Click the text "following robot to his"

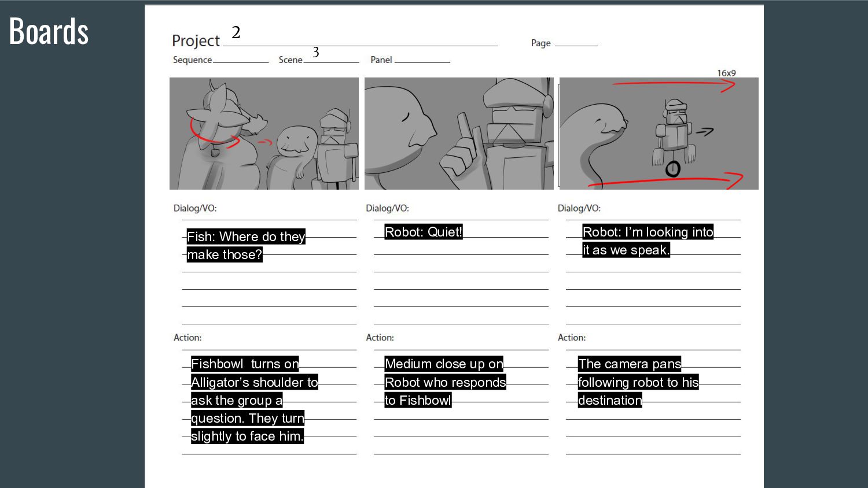638,382
